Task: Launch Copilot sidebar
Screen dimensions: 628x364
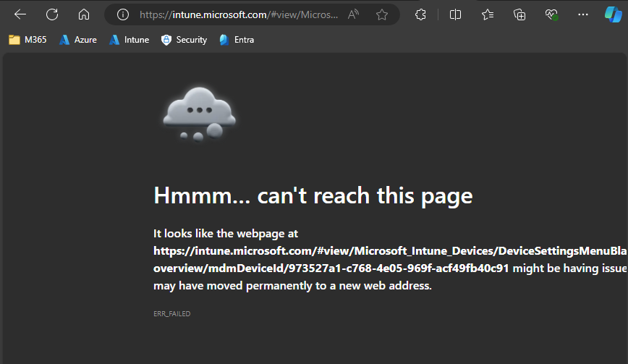Action: (614, 14)
